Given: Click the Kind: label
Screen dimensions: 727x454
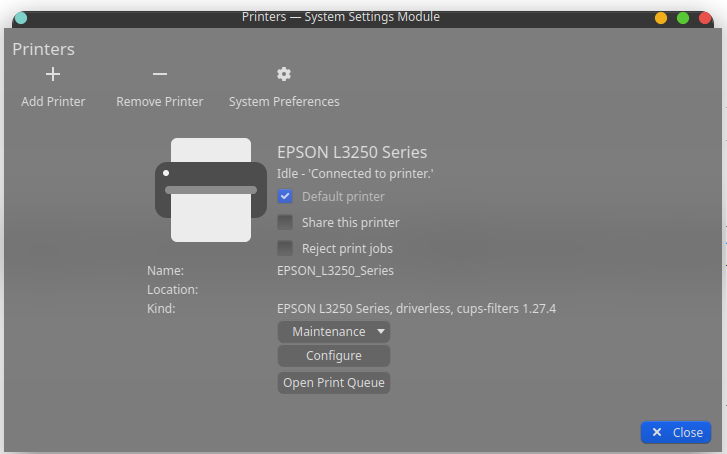Looking at the screenshot, I should (x=161, y=308).
